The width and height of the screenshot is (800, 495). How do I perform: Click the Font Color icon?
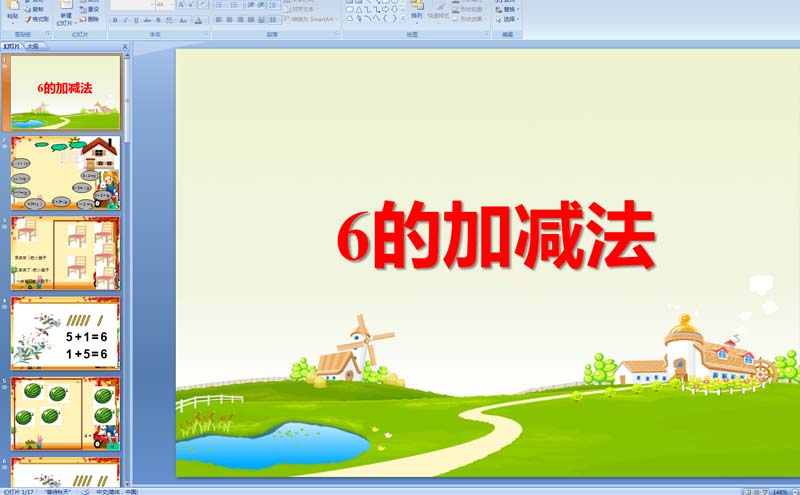(198, 20)
